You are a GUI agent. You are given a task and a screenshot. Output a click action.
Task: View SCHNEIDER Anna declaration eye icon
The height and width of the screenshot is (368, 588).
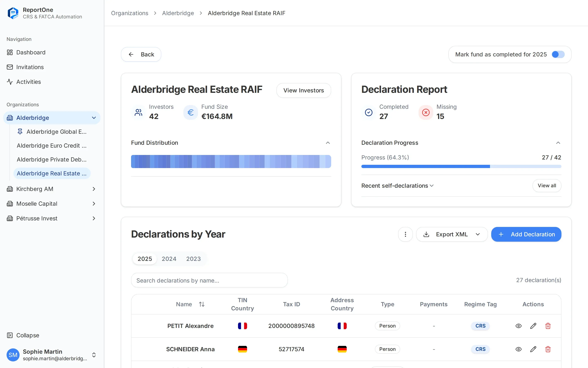pos(518,349)
